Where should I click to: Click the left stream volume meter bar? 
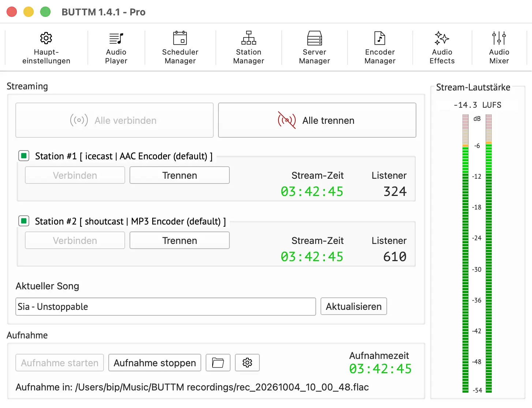pyautogui.click(x=465, y=253)
